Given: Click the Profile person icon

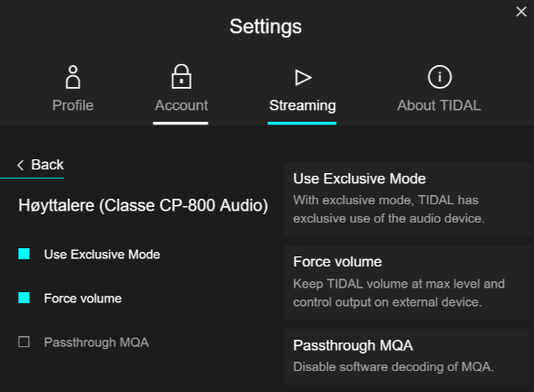Looking at the screenshot, I should pos(73,77).
